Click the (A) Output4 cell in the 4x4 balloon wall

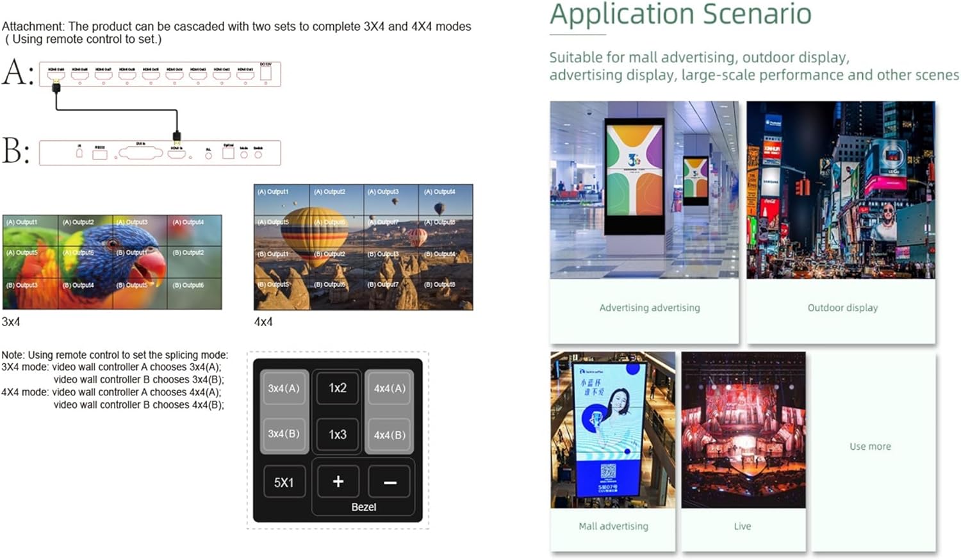click(446, 200)
